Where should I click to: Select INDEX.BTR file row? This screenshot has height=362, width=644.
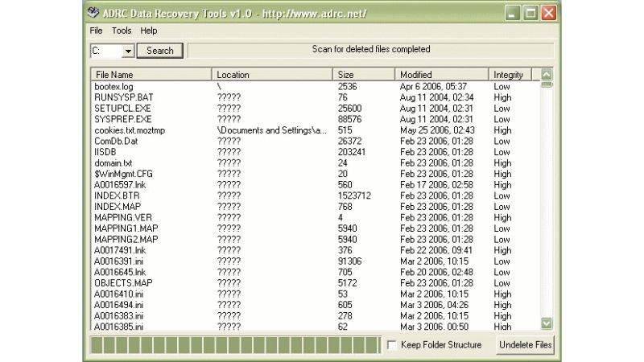pos(316,195)
